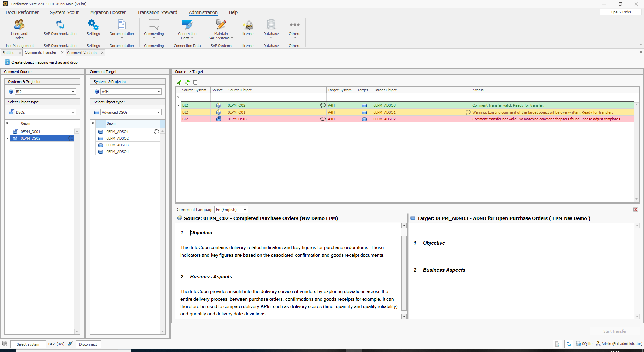644x352 pixels.
Task: Open the Comment Language dropdown
Action: point(244,209)
